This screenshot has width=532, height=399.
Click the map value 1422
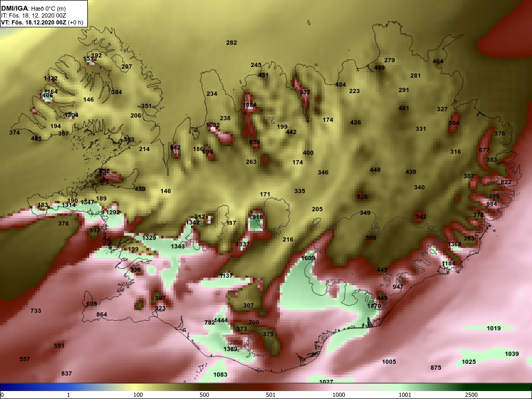51,79
